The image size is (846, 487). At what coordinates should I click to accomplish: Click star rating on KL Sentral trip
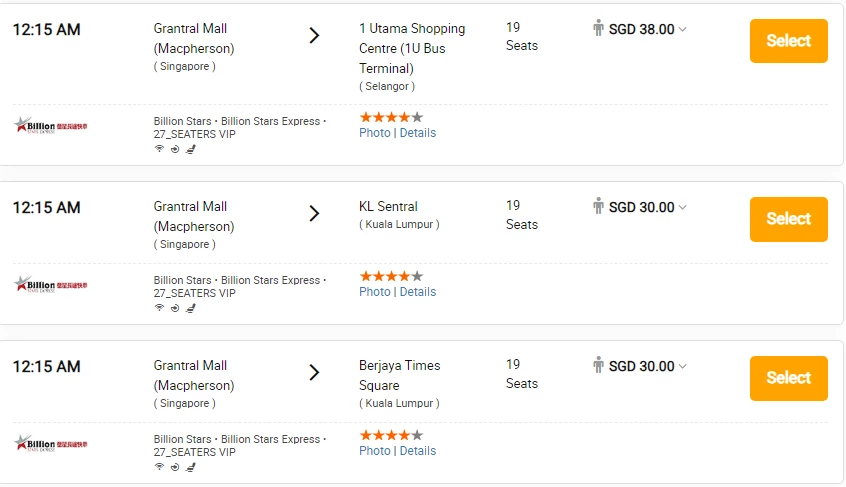pyautogui.click(x=391, y=276)
